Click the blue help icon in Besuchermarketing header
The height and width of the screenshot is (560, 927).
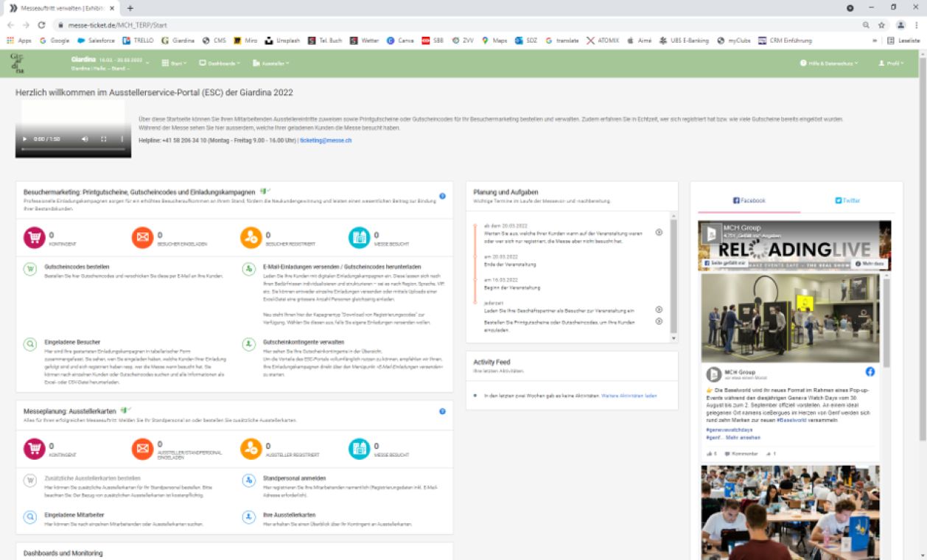point(442,196)
